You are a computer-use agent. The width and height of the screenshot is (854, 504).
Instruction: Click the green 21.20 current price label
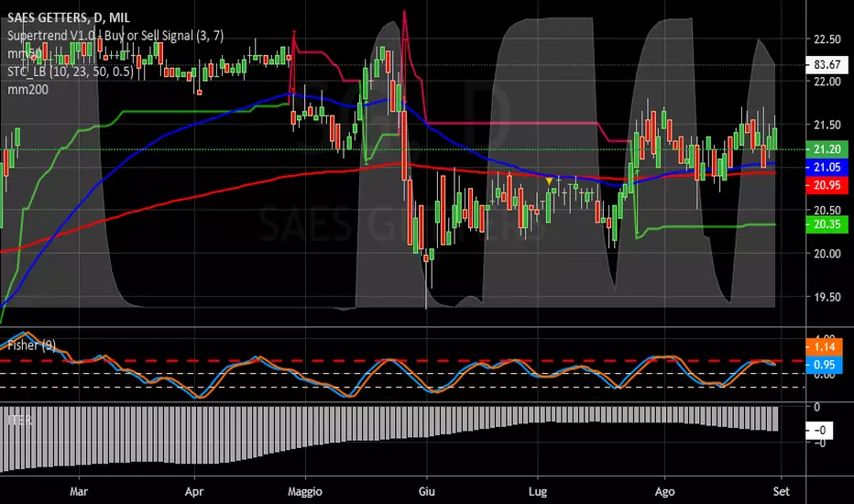point(827,148)
